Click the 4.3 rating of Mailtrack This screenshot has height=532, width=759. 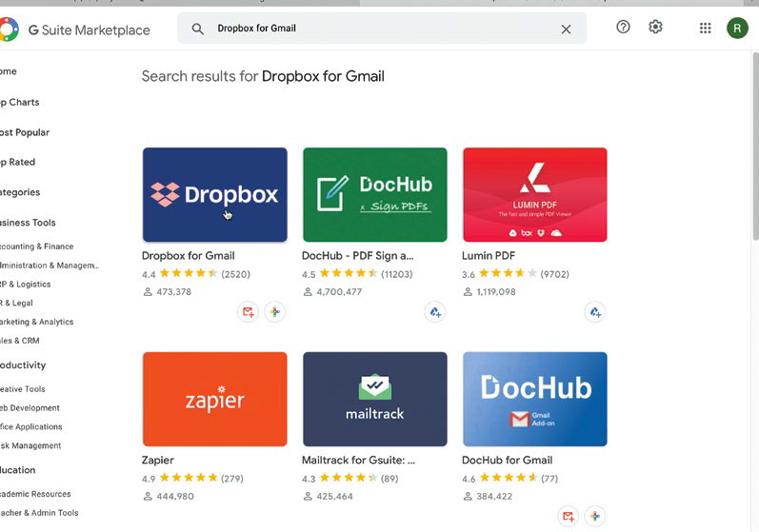point(309,480)
